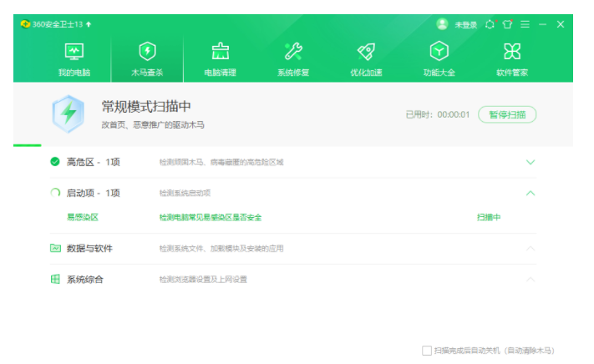Go to 系统修复 tab
The height and width of the screenshot is (364, 594).
click(x=293, y=59)
